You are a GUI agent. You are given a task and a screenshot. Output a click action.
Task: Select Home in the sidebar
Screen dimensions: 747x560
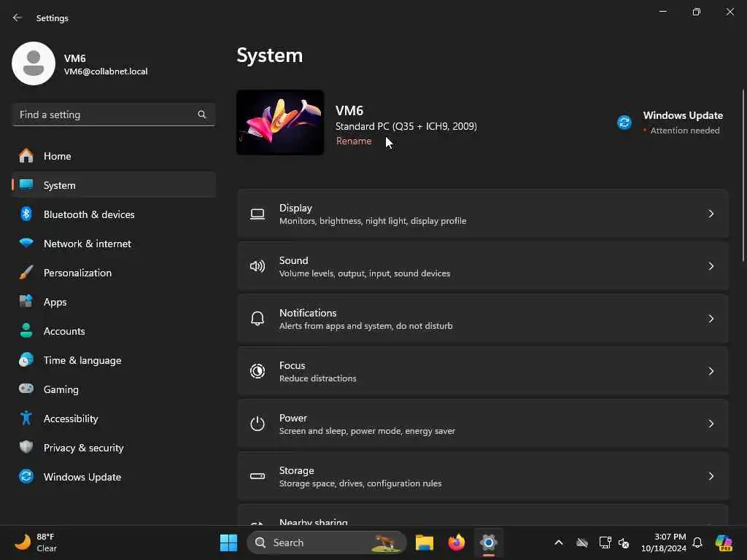(114, 156)
